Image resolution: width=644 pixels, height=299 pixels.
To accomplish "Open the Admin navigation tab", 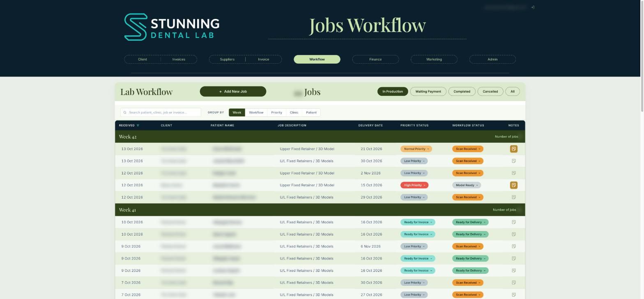I will (x=492, y=59).
